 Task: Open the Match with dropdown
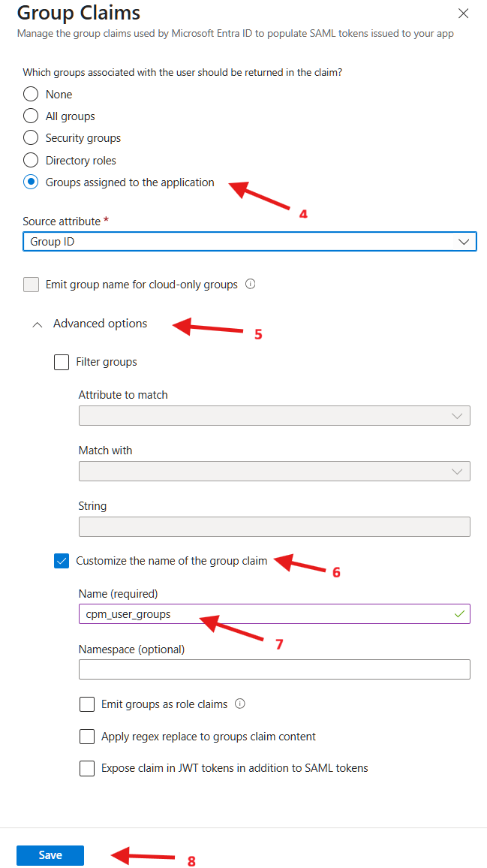pos(275,471)
